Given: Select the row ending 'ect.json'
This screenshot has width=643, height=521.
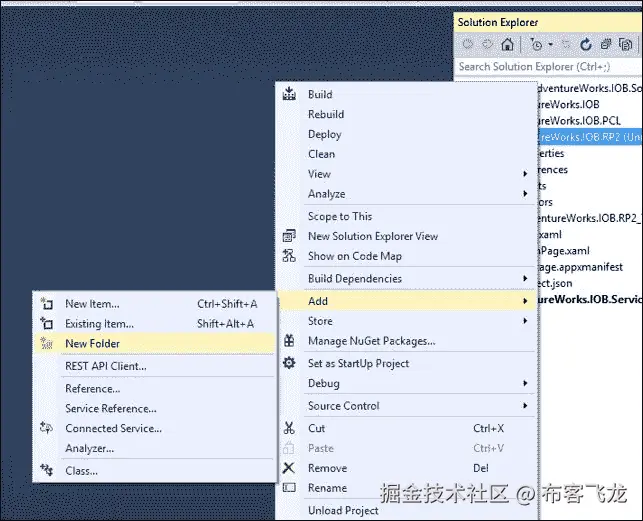Looking at the screenshot, I should [555, 283].
